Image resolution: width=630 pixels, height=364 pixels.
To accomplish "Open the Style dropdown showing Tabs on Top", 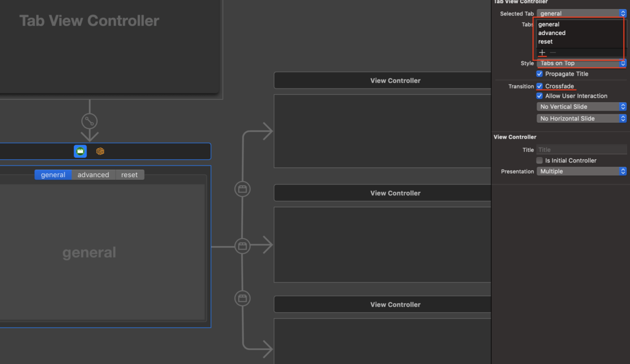I will click(x=581, y=63).
